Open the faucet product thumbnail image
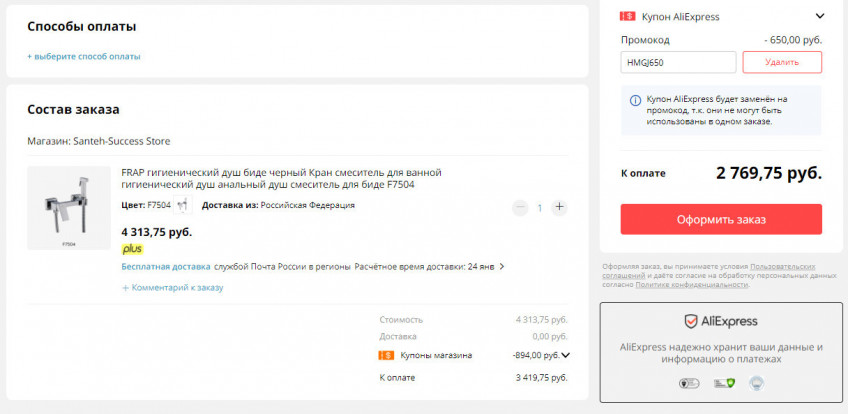Viewport: 848px width, 414px height. pyautogui.click(x=69, y=207)
